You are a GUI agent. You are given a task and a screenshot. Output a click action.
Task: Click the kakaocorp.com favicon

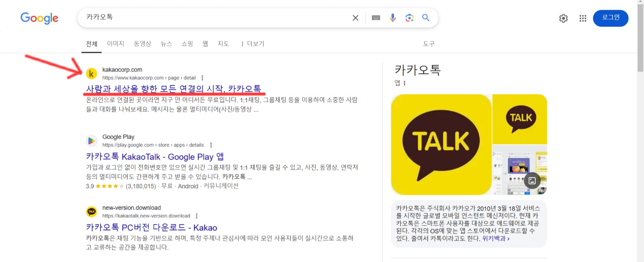coord(91,73)
